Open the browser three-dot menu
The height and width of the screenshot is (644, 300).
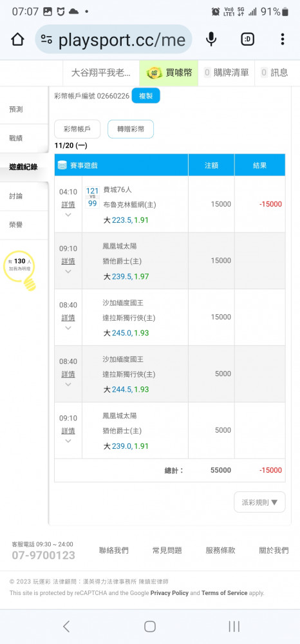click(283, 39)
